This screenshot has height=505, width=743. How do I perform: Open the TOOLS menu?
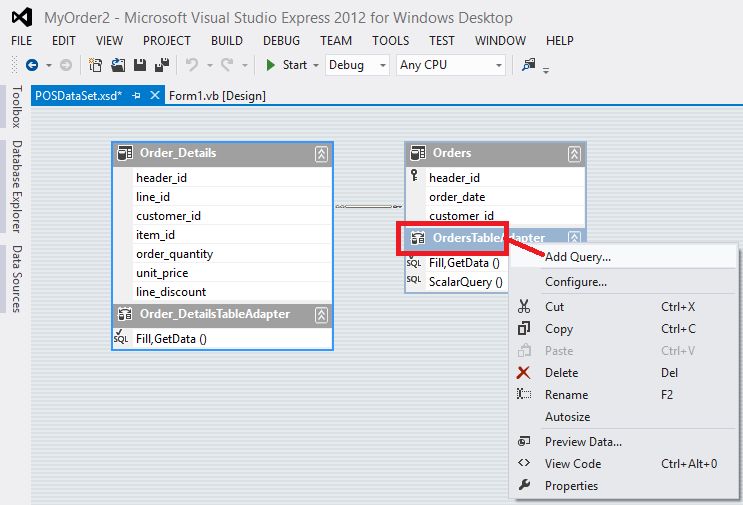click(390, 41)
